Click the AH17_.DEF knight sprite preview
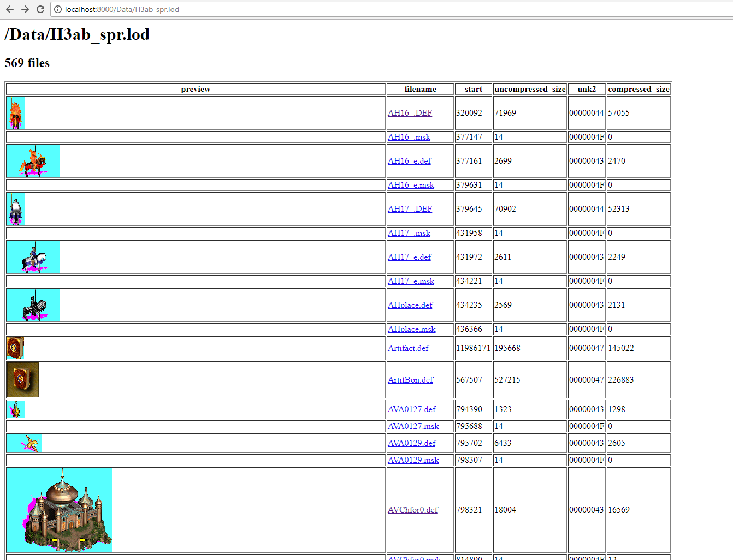Screen dimensions: 733x560 [16, 209]
